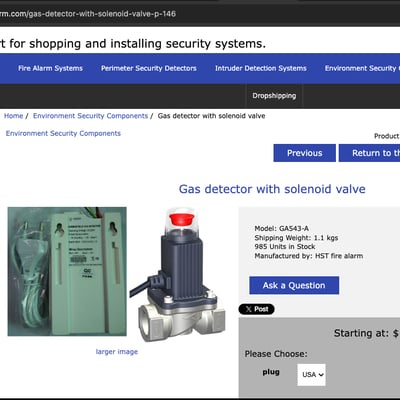Image resolution: width=400 pixels, height=400 pixels.
Task: Go to the Dropshipping tab
Action: pyautogui.click(x=274, y=96)
